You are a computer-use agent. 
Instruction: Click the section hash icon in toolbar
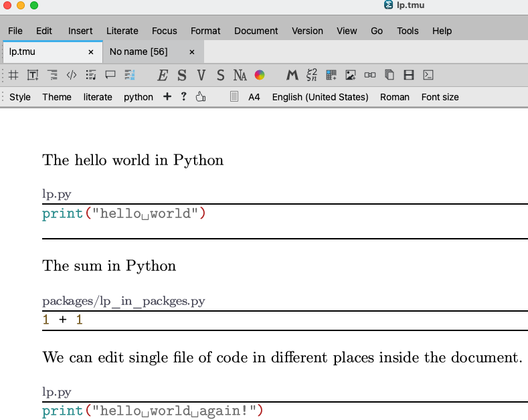(x=13, y=75)
